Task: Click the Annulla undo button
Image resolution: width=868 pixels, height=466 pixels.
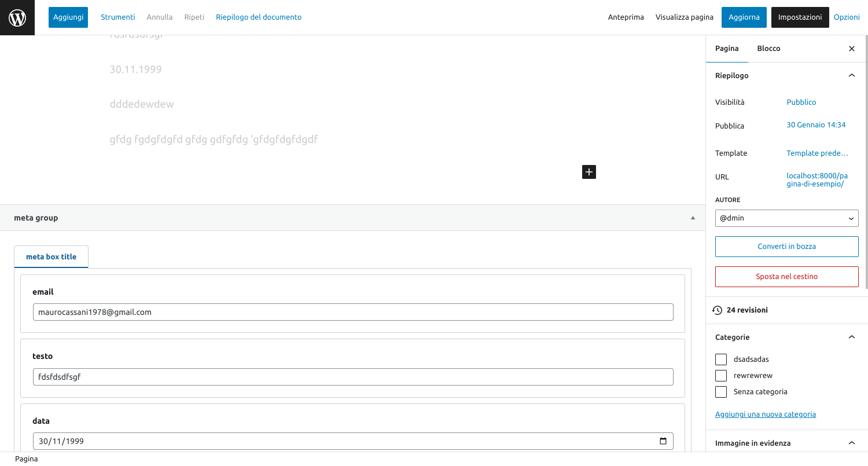Action: click(160, 17)
